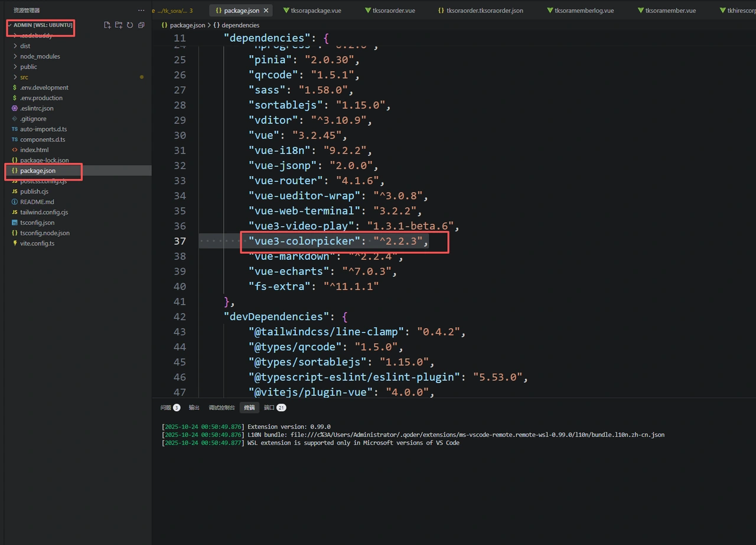
Task: Switch to the tksorapackage.vue tab
Action: click(312, 11)
